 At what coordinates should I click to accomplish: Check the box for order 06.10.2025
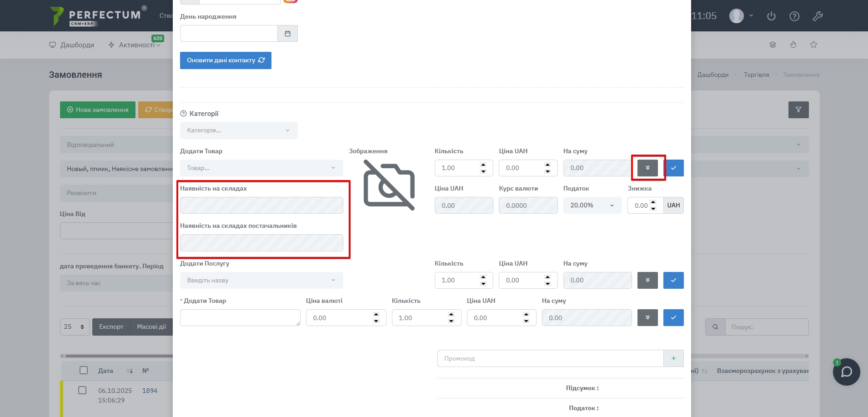coord(82,390)
